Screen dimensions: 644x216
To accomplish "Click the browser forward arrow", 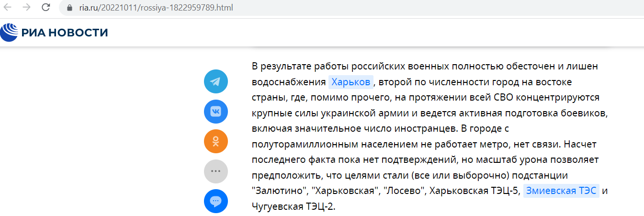I will 27,8.
